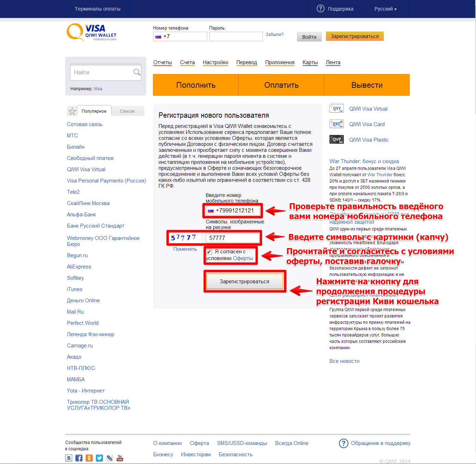Open the YouTube channel icon
This screenshot has height=464, width=476.
[x=120, y=458]
